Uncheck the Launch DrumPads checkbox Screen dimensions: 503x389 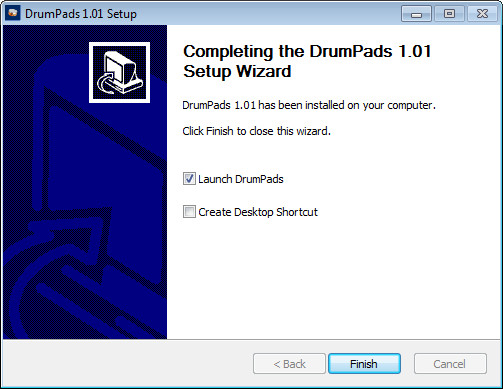click(x=189, y=179)
